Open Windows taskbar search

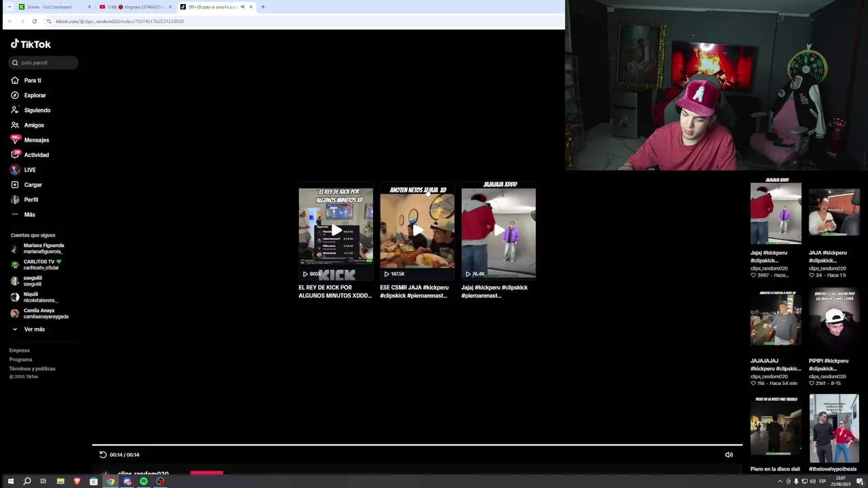[27, 481]
